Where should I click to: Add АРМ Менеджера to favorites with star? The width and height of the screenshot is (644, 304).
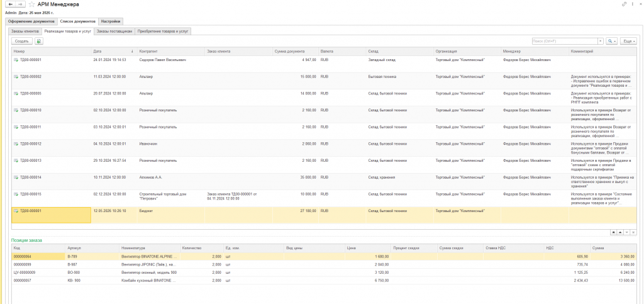tap(31, 4)
